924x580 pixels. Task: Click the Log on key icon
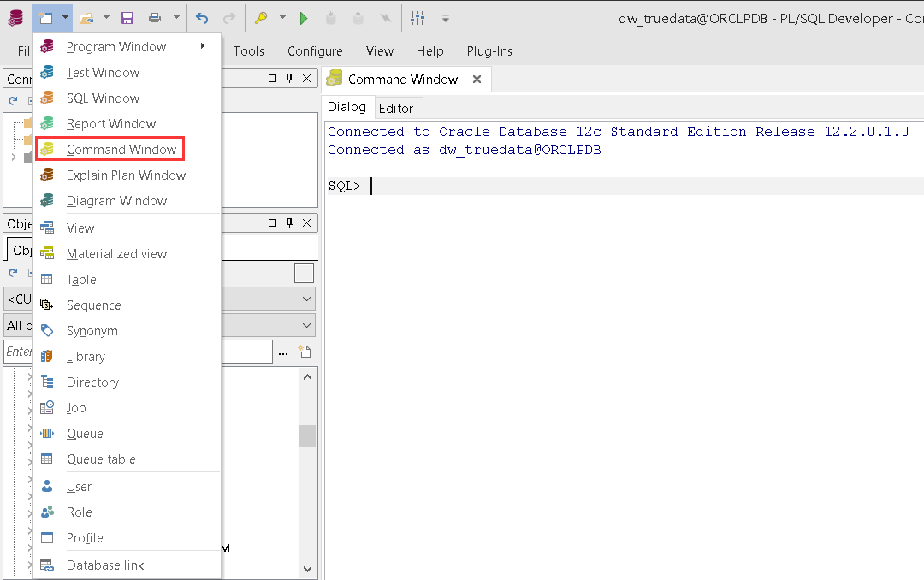(x=261, y=18)
